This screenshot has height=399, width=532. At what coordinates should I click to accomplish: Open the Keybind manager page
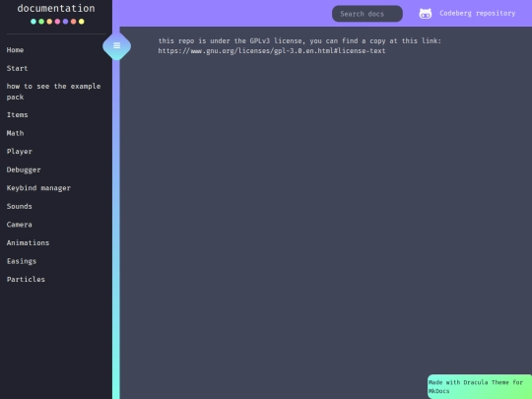click(38, 188)
